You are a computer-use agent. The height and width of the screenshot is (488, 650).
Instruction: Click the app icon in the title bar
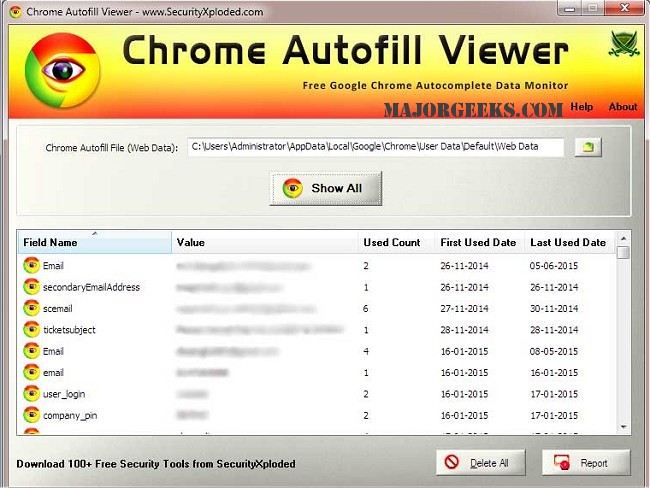(15, 12)
